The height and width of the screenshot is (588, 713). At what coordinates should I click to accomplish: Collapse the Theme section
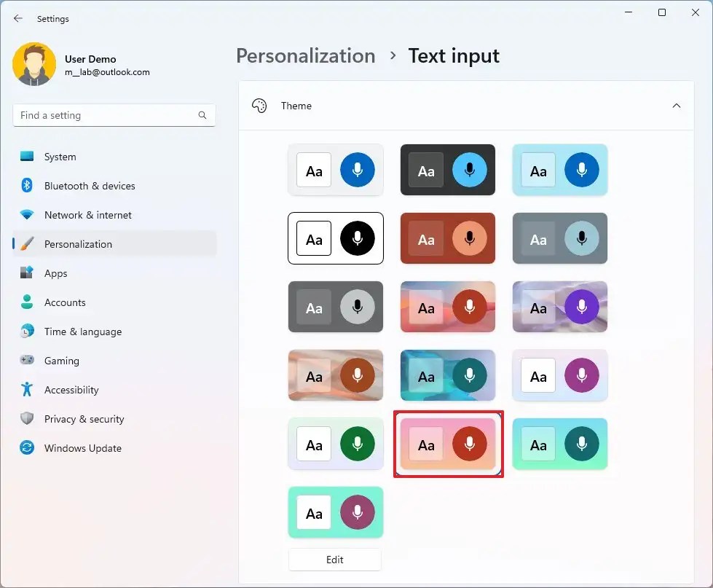pos(677,106)
